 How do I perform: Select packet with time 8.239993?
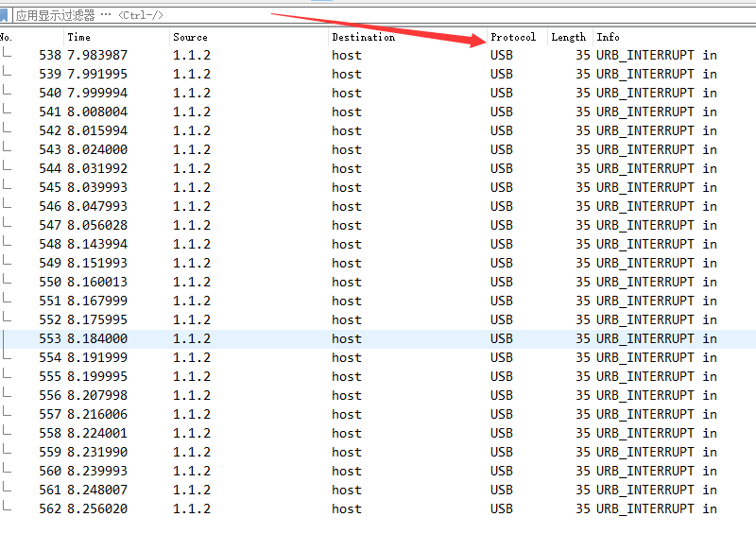coord(378,471)
